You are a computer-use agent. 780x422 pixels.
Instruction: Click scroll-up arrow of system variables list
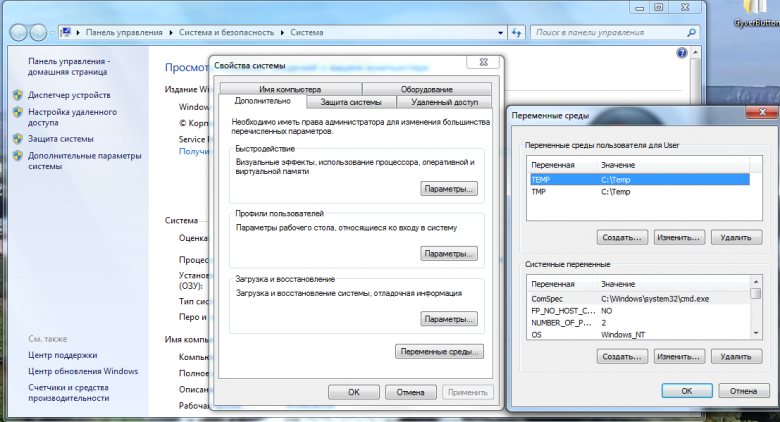756,282
